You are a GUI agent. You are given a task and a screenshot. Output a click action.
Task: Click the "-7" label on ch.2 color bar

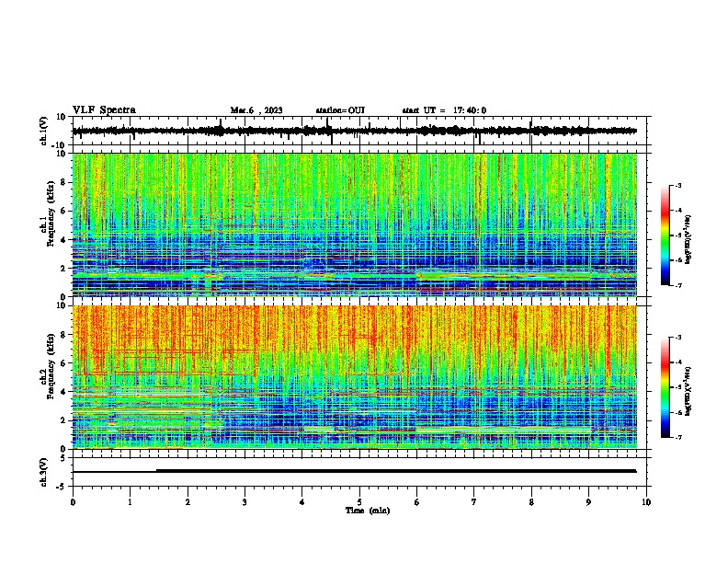[x=677, y=437]
